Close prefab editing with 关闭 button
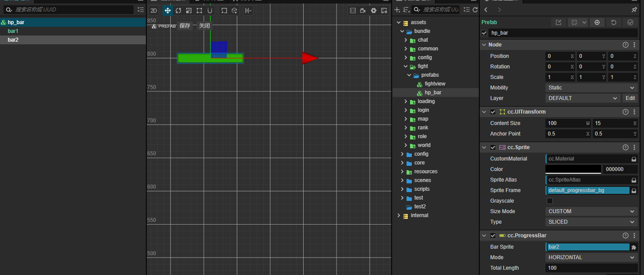The width and height of the screenshot is (644, 275). (205, 26)
